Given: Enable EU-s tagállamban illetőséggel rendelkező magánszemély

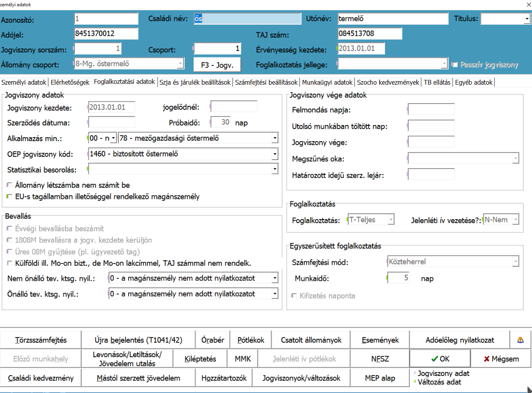Looking at the screenshot, I should tap(9, 196).
